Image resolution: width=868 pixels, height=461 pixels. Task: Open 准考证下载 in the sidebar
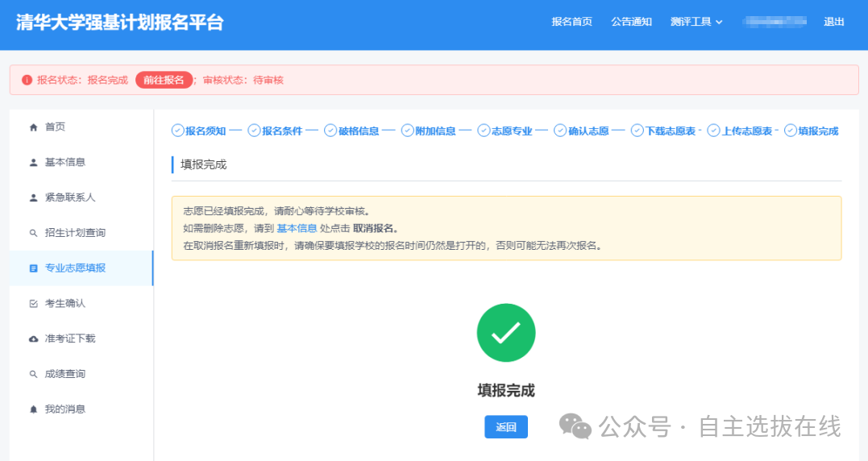[x=70, y=338]
